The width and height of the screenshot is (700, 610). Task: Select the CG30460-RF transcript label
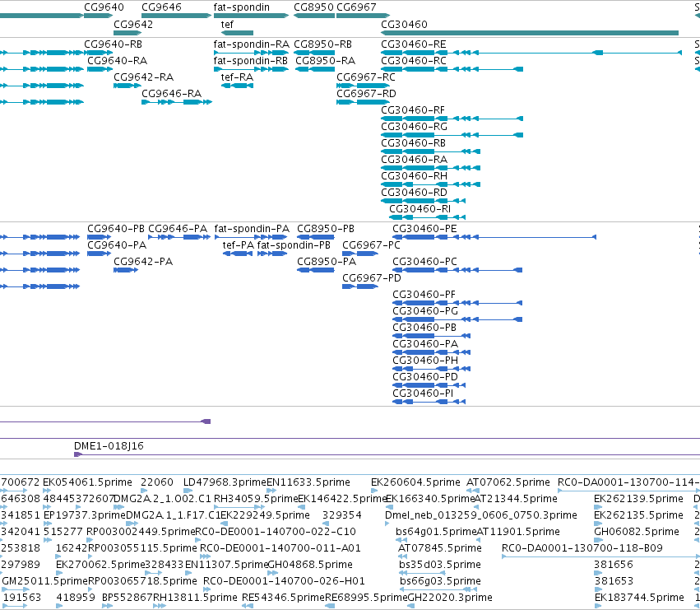(413, 110)
